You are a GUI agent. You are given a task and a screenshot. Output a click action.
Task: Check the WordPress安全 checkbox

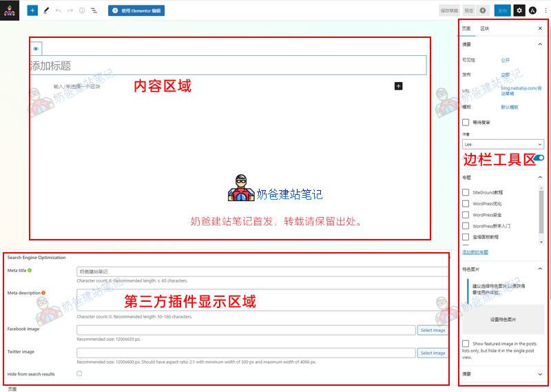(x=466, y=215)
